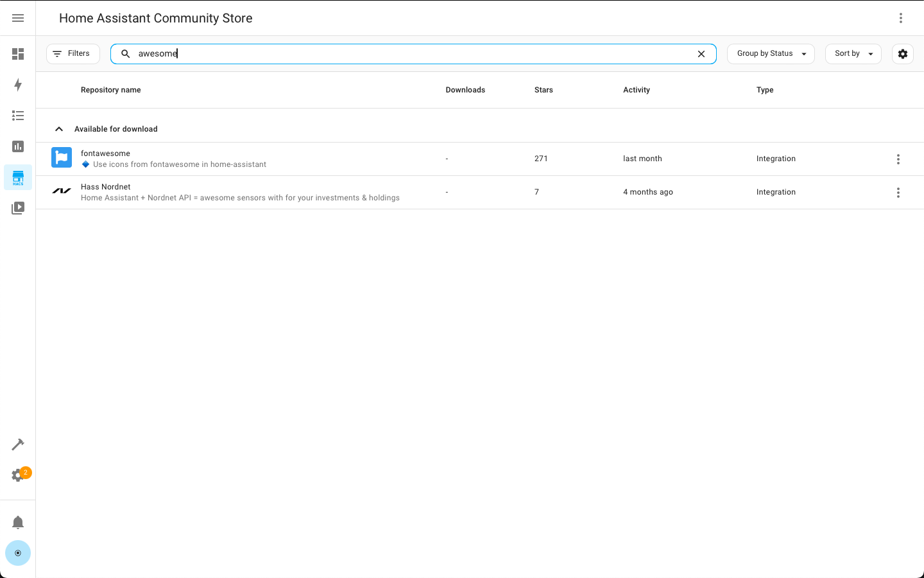
Task: Collapse the Available for download group
Action: pyautogui.click(x=59, y=129)
